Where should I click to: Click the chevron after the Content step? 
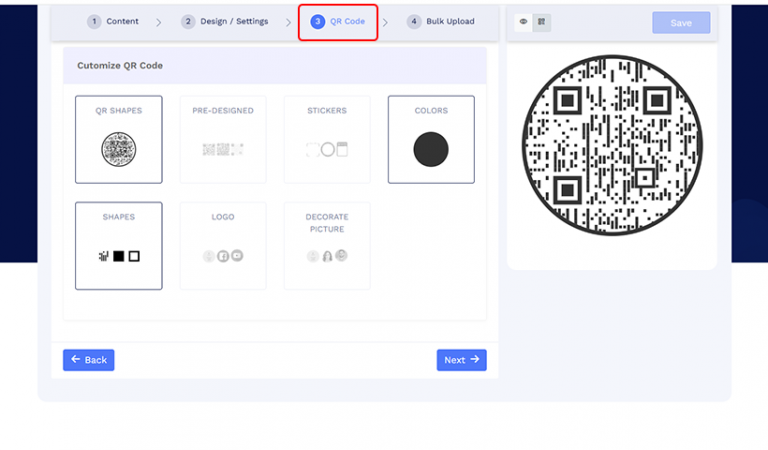158,22
